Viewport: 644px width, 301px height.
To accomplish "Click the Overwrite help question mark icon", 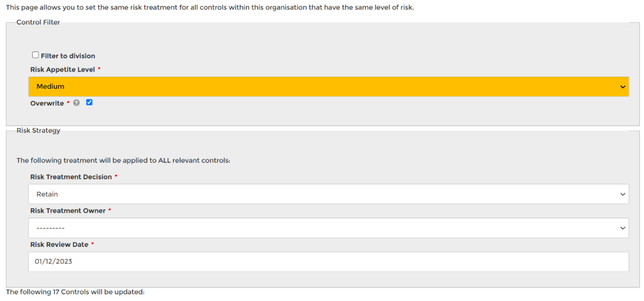I will [x=76, y=103].
